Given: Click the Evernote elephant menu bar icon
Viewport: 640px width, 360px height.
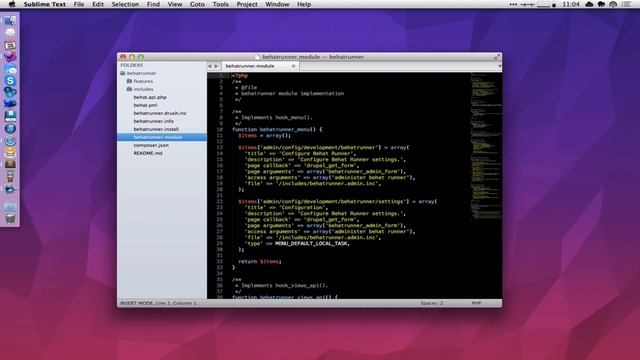Looking at the screenshot, I should tap(601, 4).
